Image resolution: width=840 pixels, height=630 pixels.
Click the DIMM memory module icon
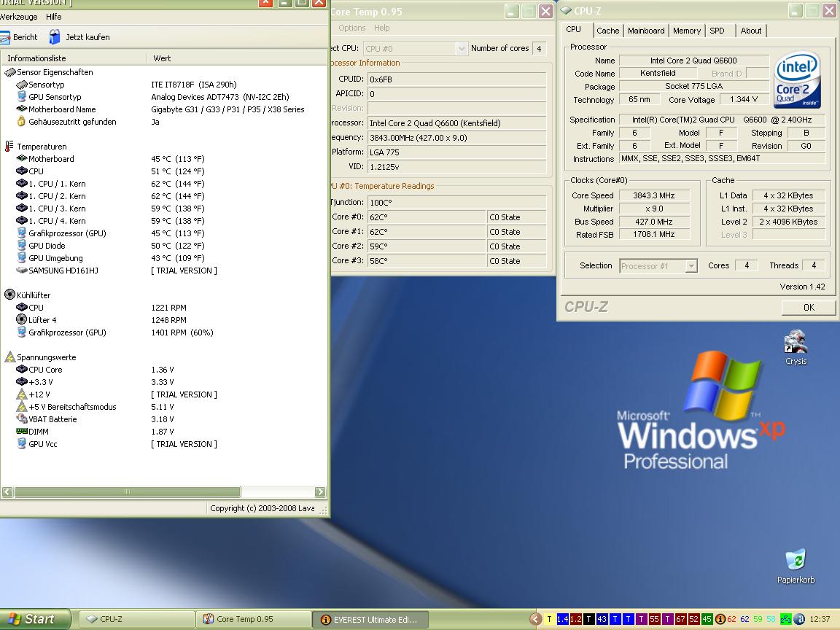(x=21, y=431)
